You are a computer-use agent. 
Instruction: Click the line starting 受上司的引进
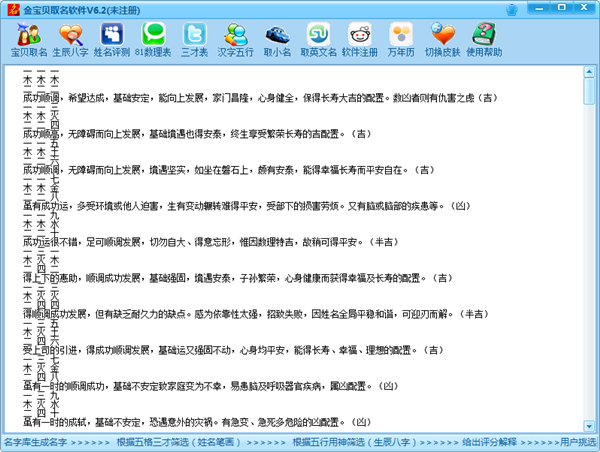233,350
